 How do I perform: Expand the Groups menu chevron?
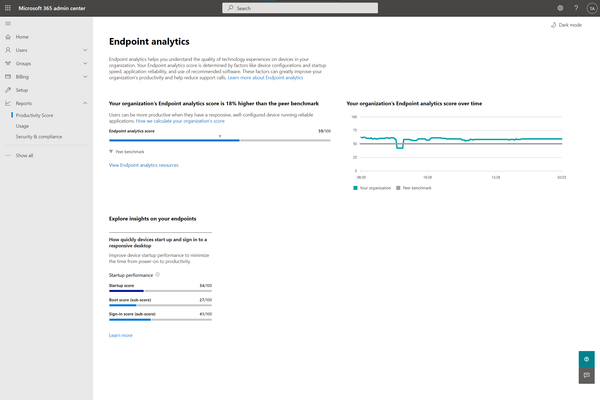click(x=85, y=63)
